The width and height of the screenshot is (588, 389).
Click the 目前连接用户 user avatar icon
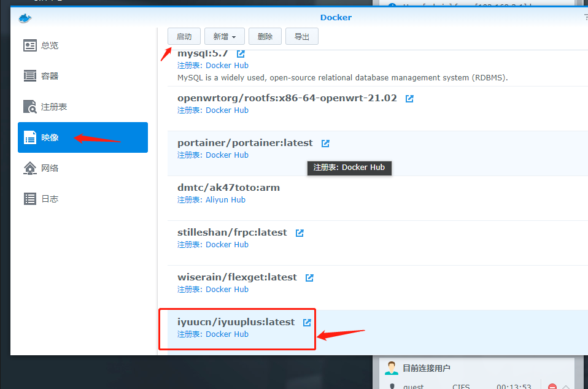point(392,368)
